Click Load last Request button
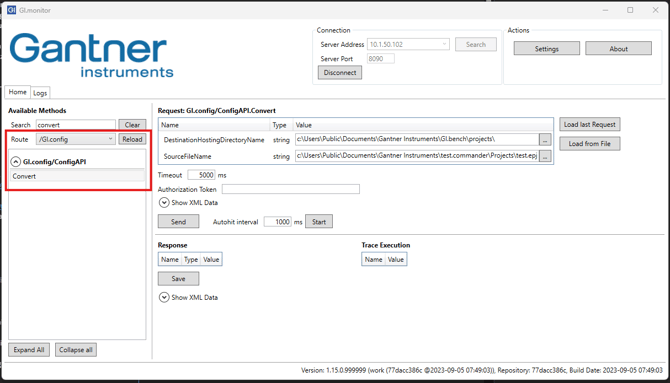670x383 pixels. point(590,124)
